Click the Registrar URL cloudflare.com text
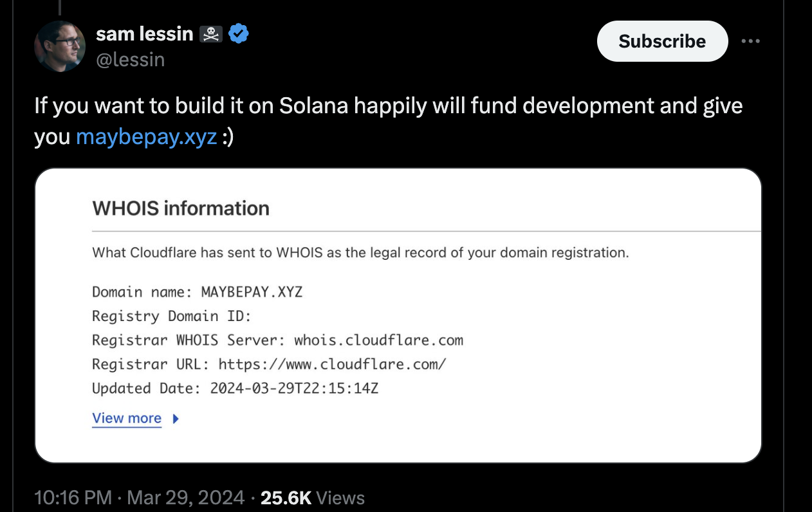The height and width of the screenshot is (512, 812). (x=332, y=364)
